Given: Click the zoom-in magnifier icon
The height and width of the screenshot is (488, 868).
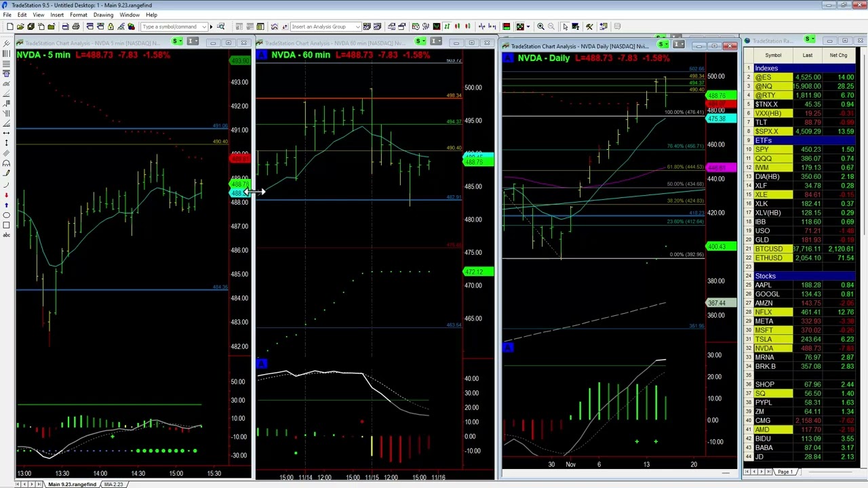Looking at the screenshot, I should click(540, 26).
